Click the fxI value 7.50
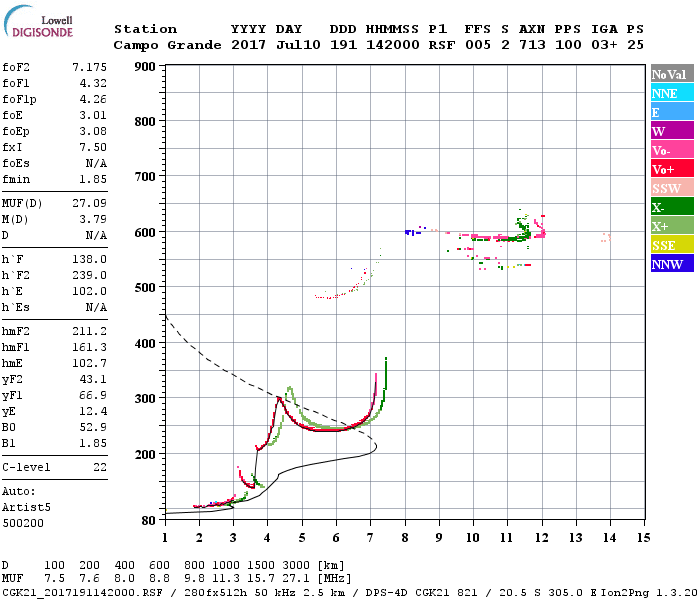This screenshot has height=600, width=700. 93,147
